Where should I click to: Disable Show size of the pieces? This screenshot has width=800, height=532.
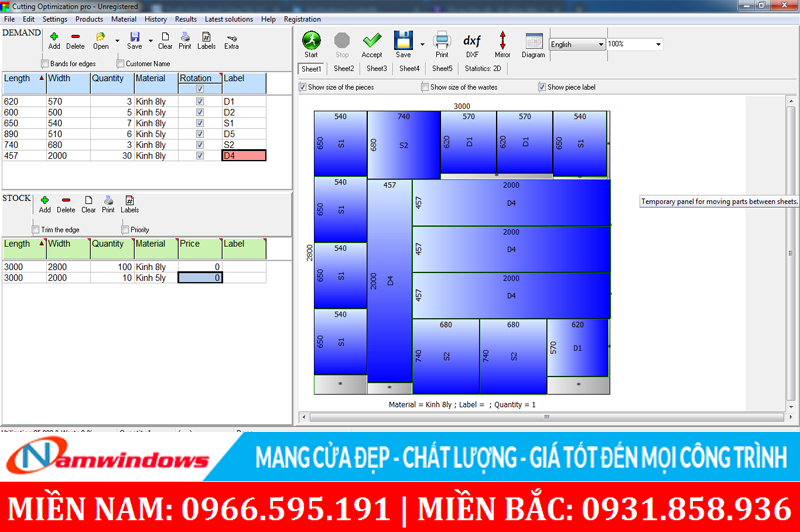tap(303, 87)
